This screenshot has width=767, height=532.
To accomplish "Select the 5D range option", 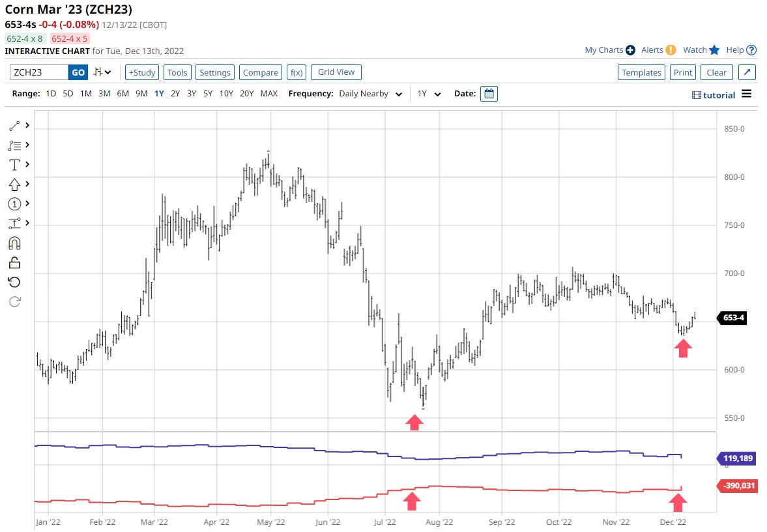I will pos(68,93).
